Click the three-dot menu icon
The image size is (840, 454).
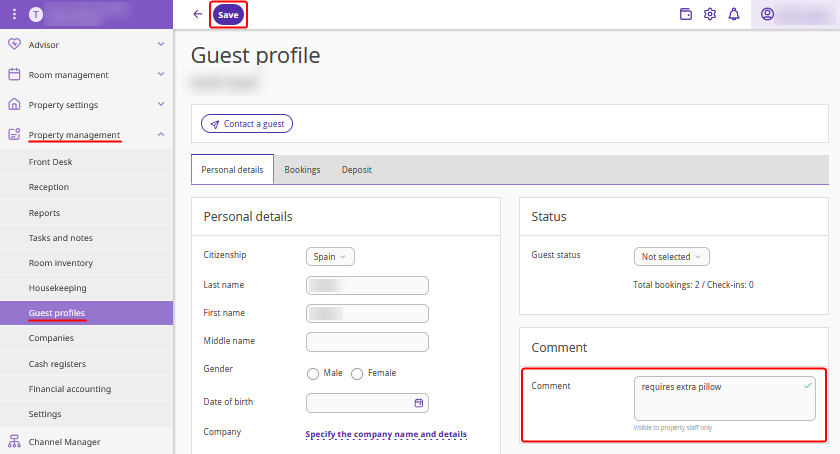pyautogui.click(x=14, y=15)
